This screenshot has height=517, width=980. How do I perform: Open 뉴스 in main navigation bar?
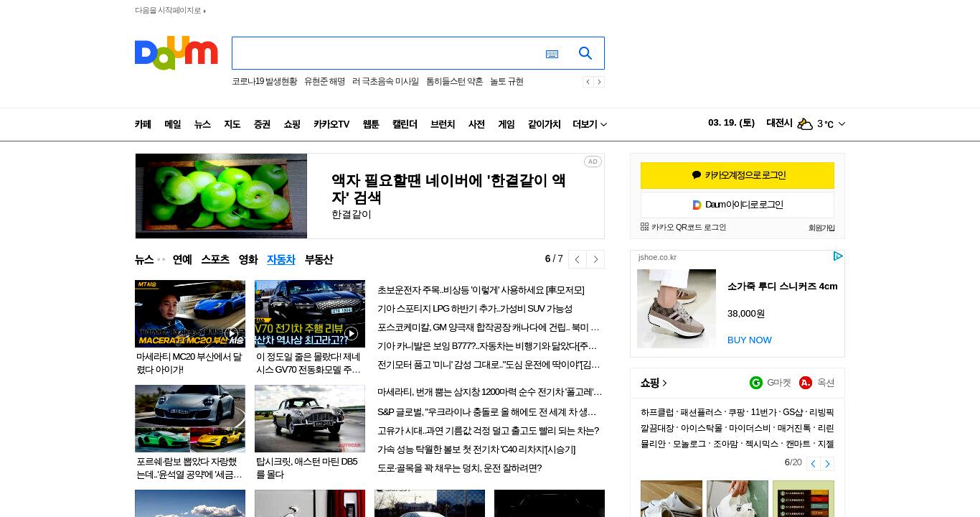click(x=202, y=124)
